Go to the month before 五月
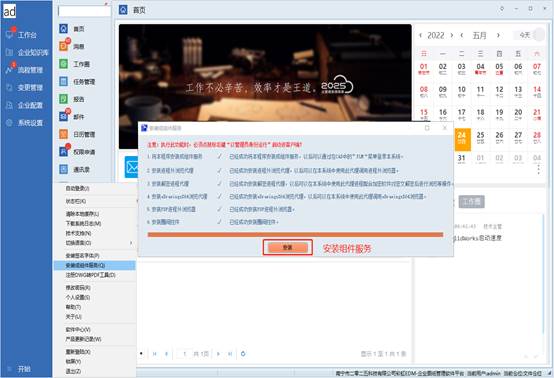The height and width of the screenshot is (378, 554). coord(462,35)
